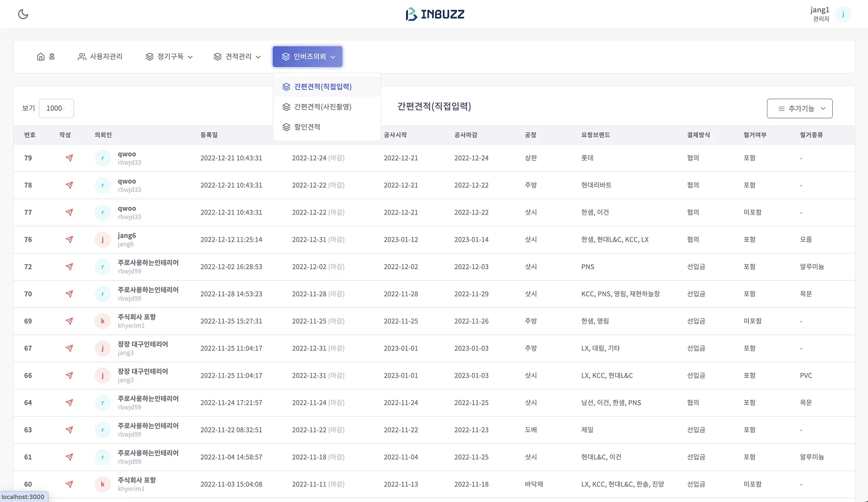Click the send icon in row 77
The height and width of the screenshot is (502, 868).
pos(70,212)
